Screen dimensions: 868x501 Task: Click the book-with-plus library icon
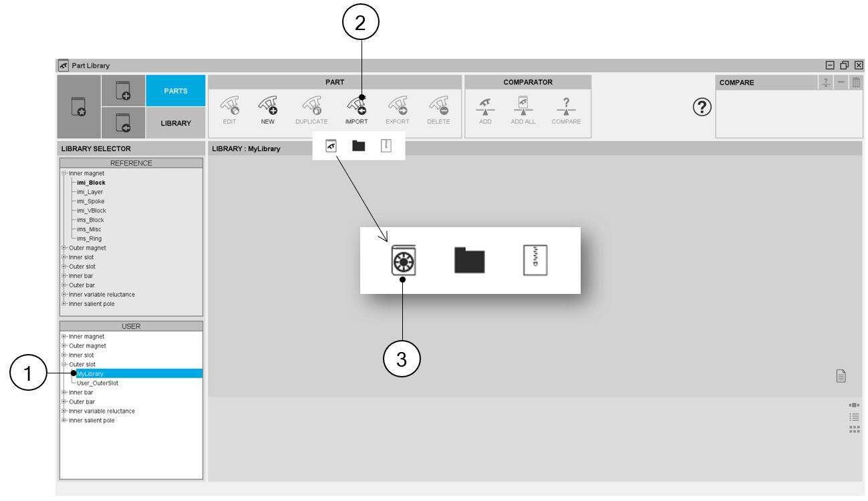123,91
